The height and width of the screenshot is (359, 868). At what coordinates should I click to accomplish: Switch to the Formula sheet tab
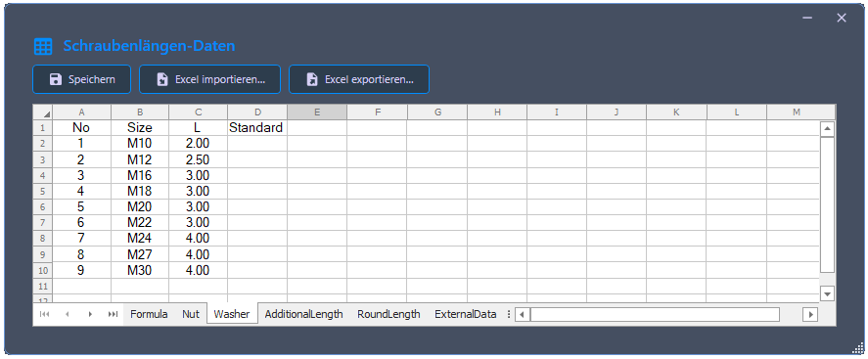(x=149, y=314)
